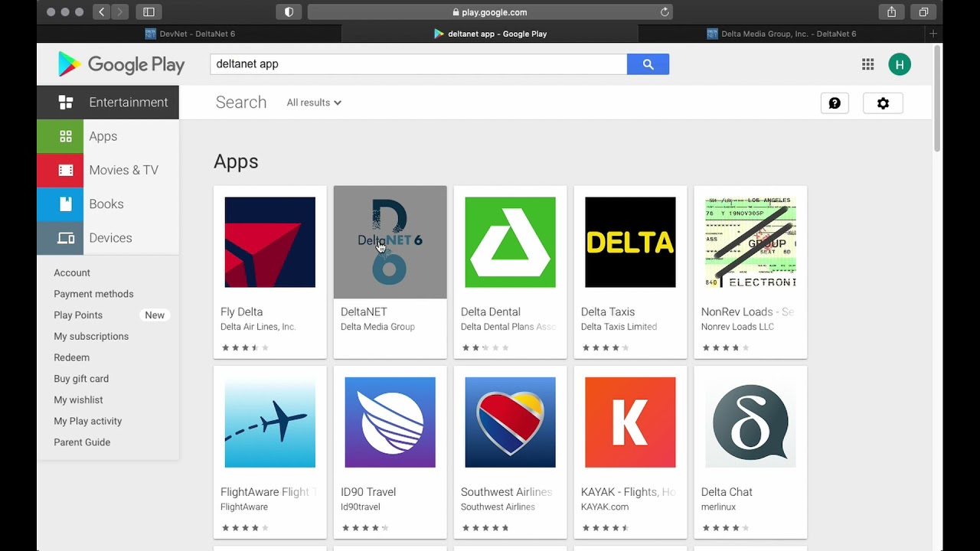
Task: Open the settings gear icon
Action: (883, 103)
